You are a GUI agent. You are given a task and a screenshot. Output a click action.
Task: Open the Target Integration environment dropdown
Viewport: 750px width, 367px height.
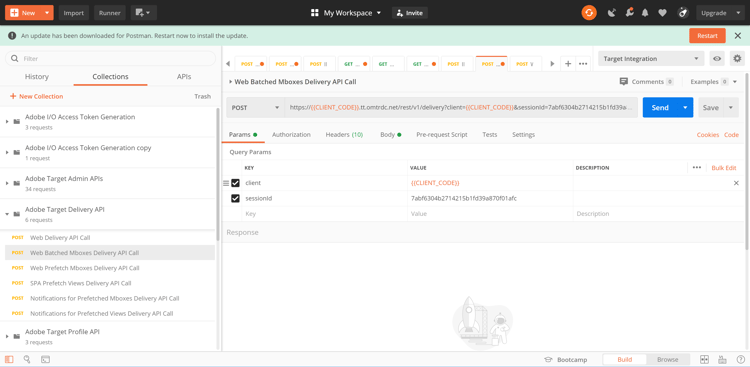[651, 59]
